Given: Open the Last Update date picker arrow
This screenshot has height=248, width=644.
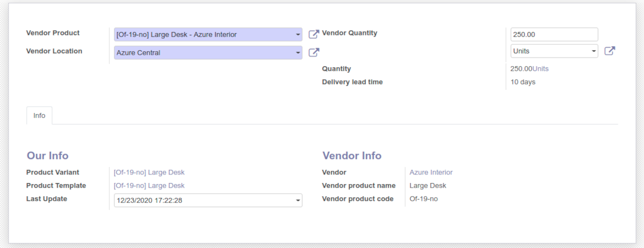Looking at the screenshot, I should [x=297, y=201].
